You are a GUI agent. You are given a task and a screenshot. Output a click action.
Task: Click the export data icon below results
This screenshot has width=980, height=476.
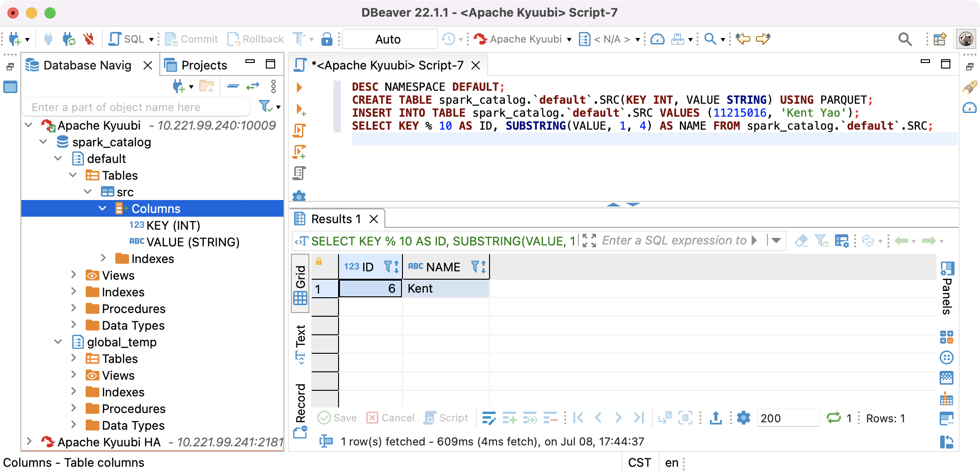[x=716, y=418]
